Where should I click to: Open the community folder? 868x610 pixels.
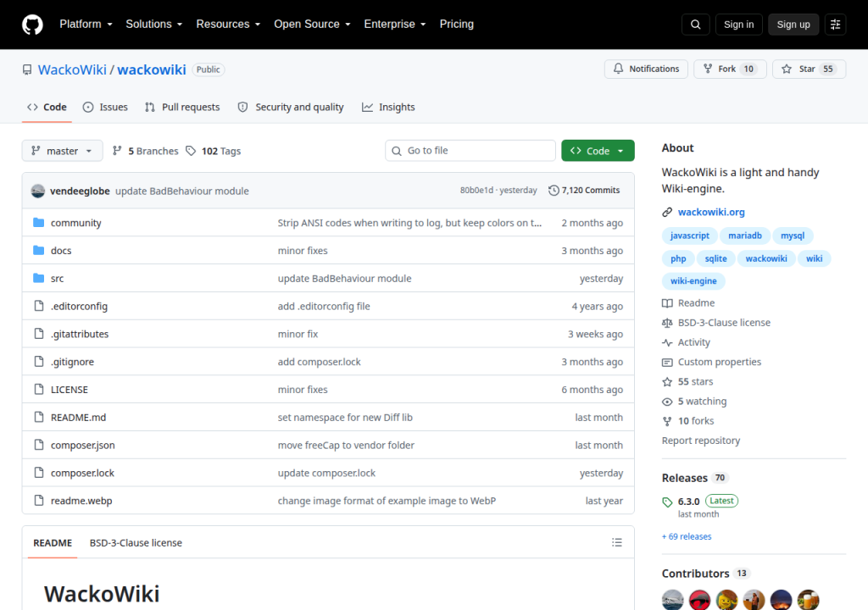tap(75, 223)
